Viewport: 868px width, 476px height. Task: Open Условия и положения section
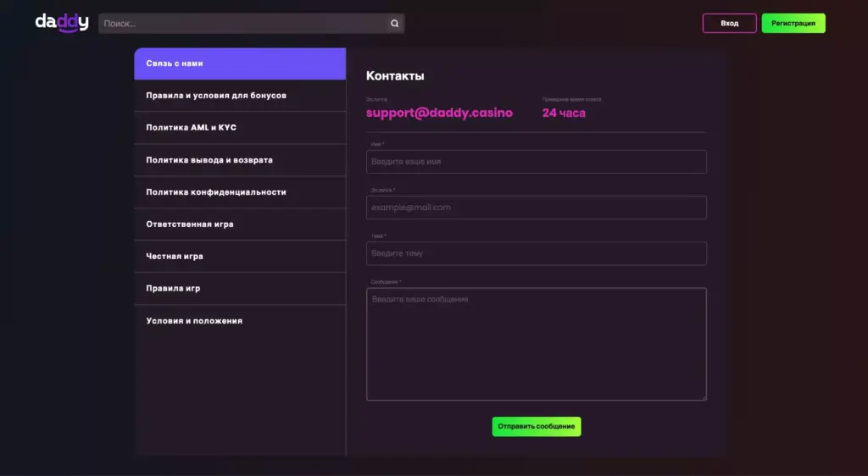click(x=240, y=321)
